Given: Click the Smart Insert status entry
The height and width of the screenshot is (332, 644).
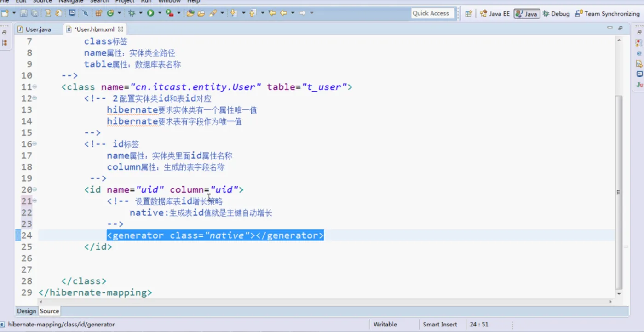Looking at the screenshot, I should coord(440,324).
